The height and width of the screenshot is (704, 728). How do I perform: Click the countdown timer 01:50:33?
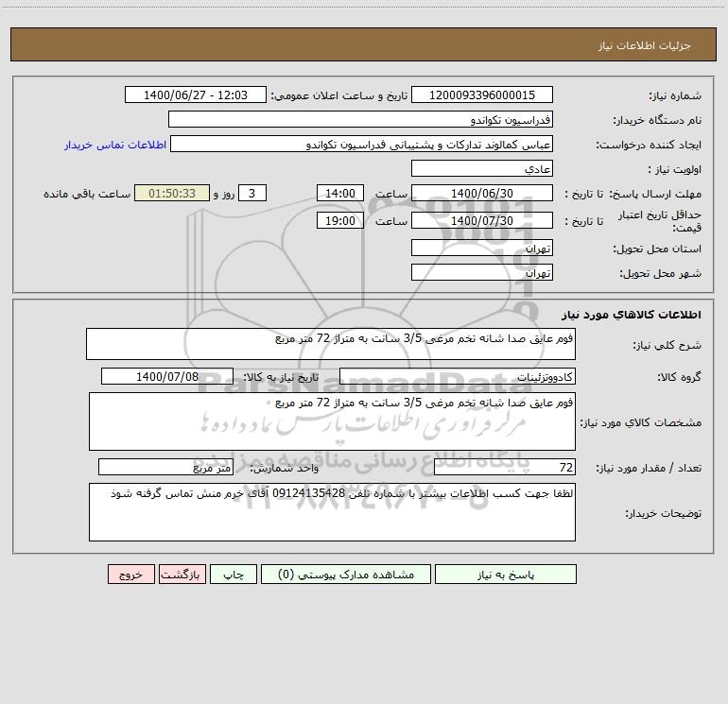pyautogui.click(x=172, y=193)
